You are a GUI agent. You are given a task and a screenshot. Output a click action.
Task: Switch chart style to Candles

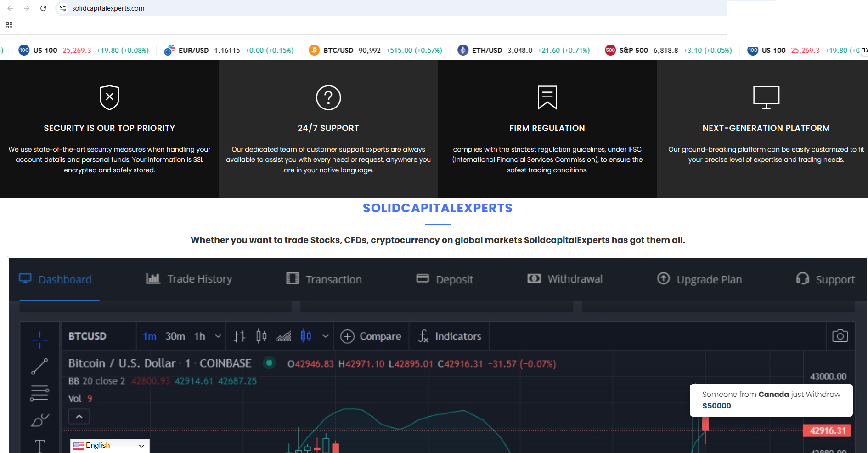point(261,336)
